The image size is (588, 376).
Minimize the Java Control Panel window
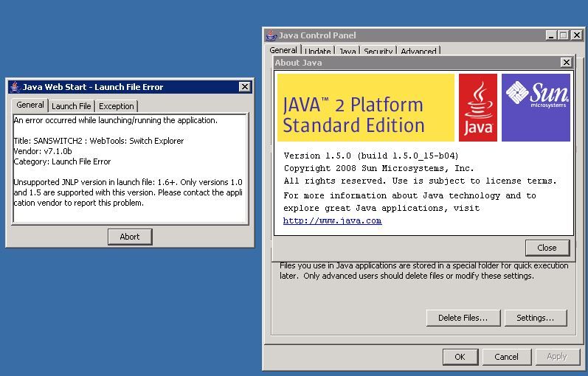(x=550, y=35)
